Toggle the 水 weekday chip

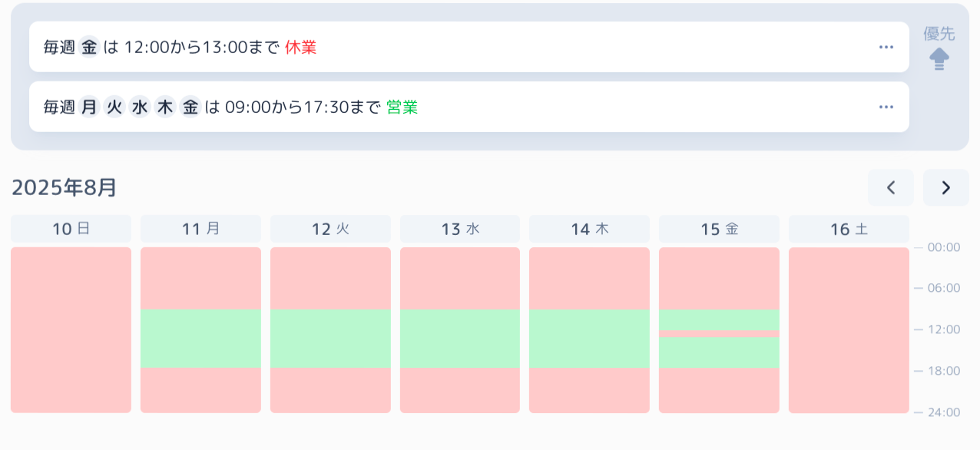click(139, 107)
